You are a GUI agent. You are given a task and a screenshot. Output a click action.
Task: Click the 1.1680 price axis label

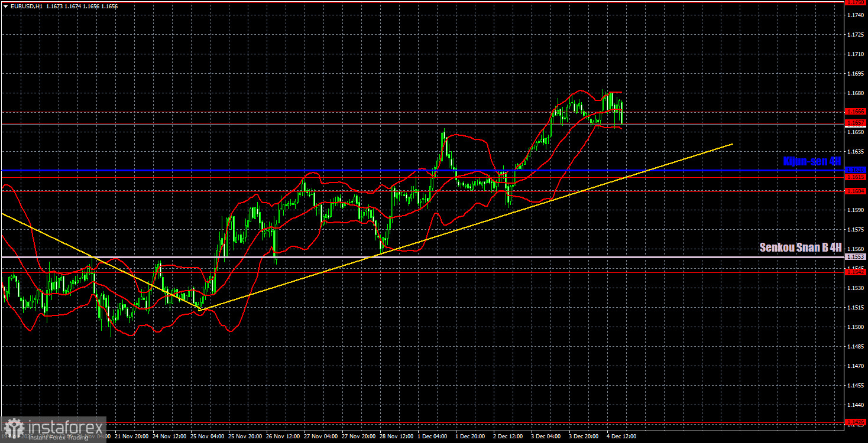[x=856, y=93]
